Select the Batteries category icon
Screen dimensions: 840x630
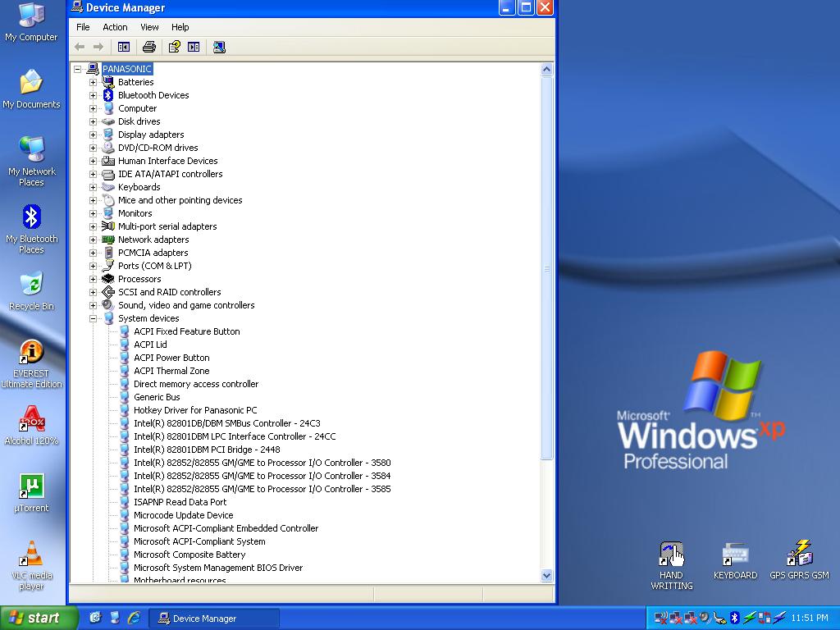pyautogui.click(x=108, y=82)
